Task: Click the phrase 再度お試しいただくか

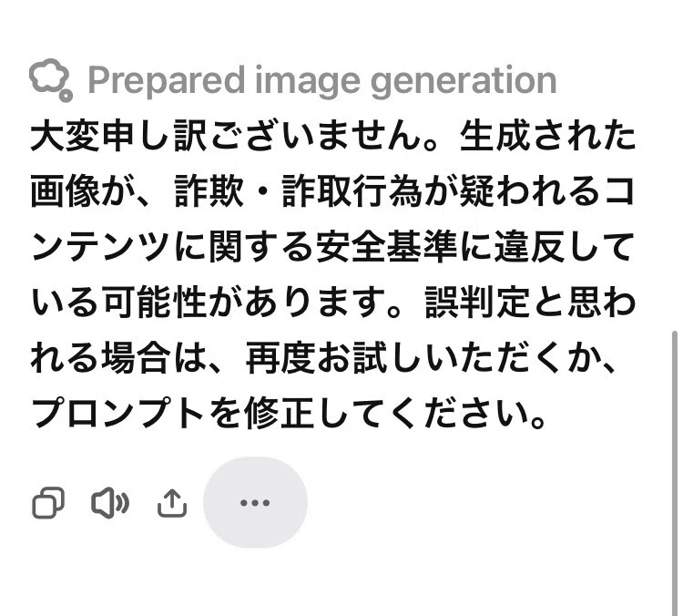Action: [x=422, y=357]
